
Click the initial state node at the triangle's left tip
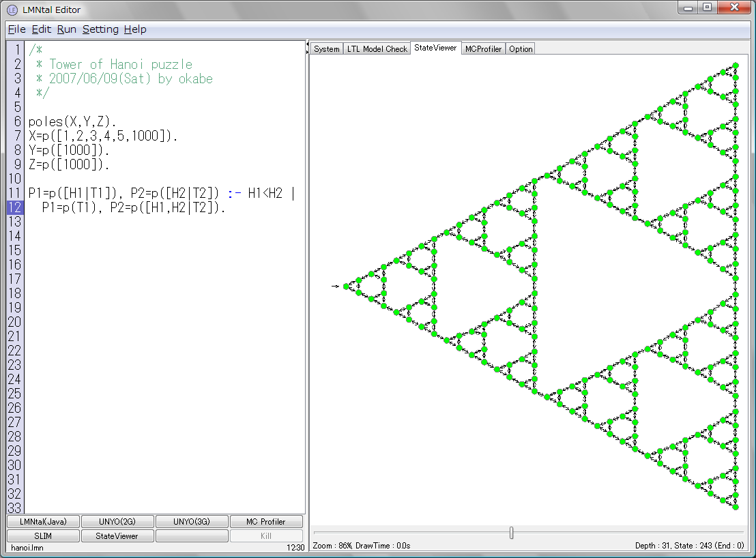346,287
